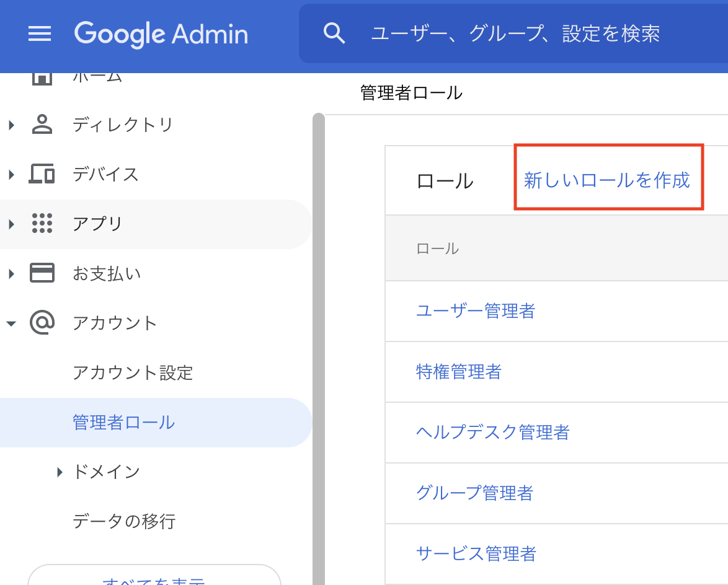The width and height of the screenshot is (728, 585).
Task: Collapse the アカウント section arrow
Action: (11, 323)
